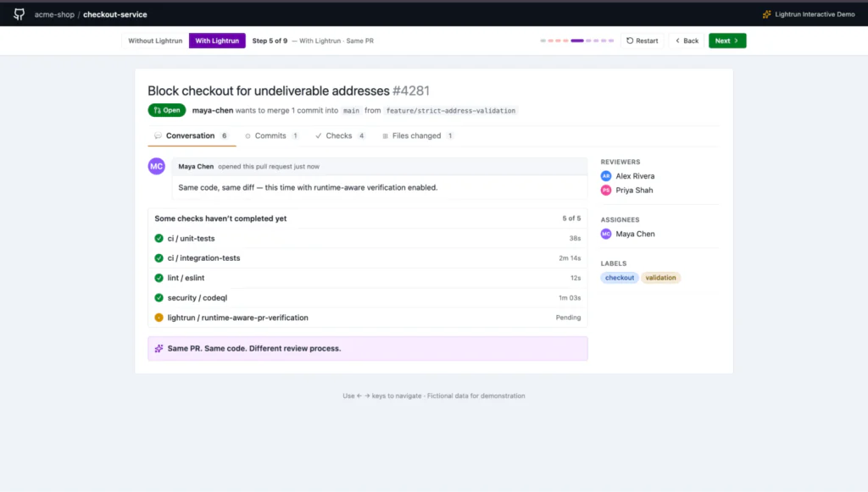Click the merge icon in the Open badge
Viewport: 868px width, 492px height.
(157, 111)
